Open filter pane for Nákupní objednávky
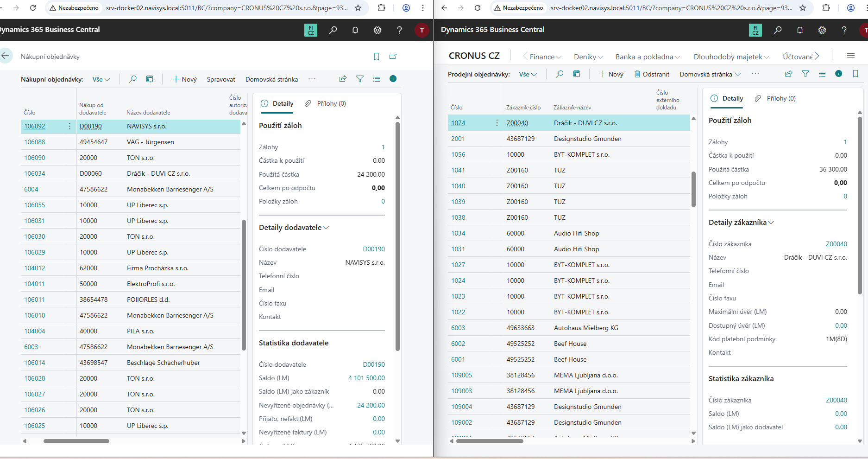The width and height of the screenshot is (868, 459). (x=360, y=79)
